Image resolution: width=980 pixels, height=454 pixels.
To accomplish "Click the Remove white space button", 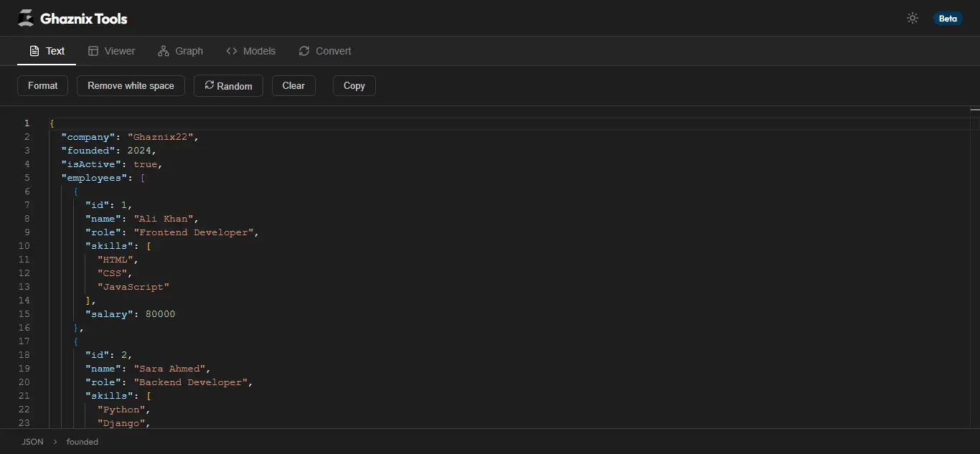I will (x=131, y=85).
